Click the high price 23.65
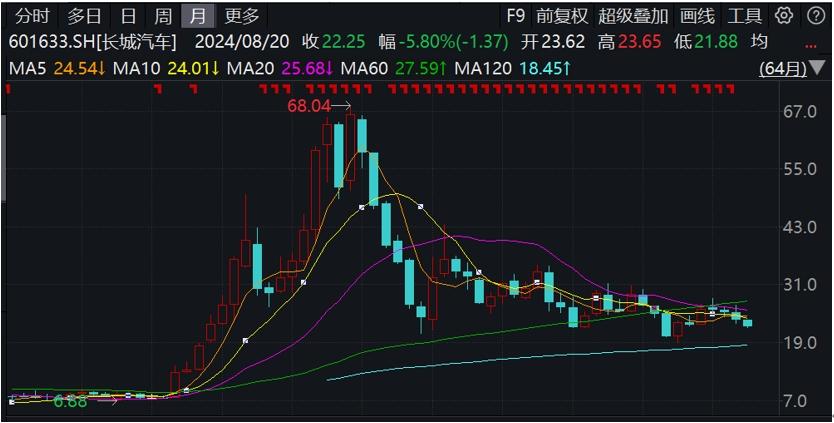 pos(640,42)
